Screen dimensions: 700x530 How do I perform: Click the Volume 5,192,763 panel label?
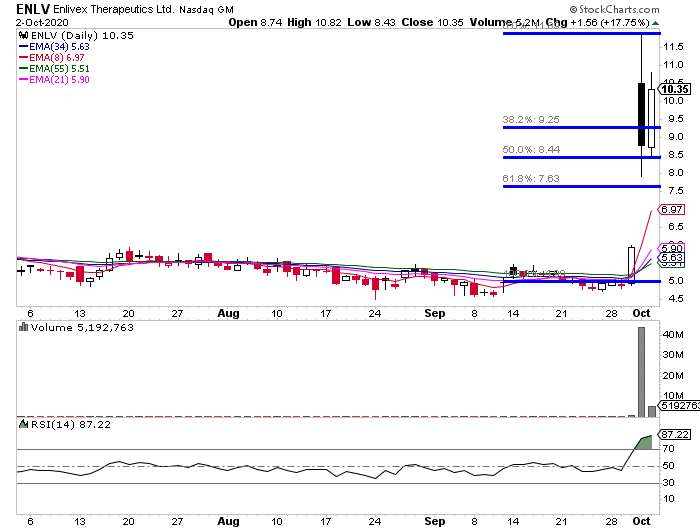(82, 327)
